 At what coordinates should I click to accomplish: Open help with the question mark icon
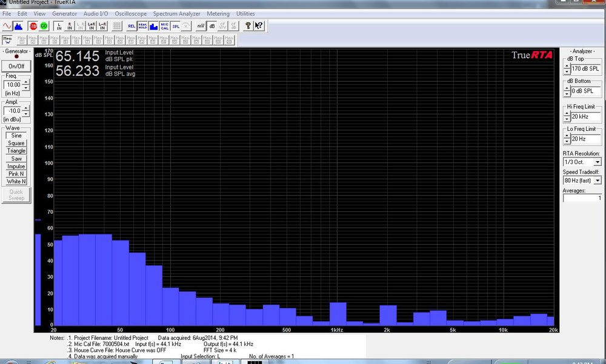[248, 26]
